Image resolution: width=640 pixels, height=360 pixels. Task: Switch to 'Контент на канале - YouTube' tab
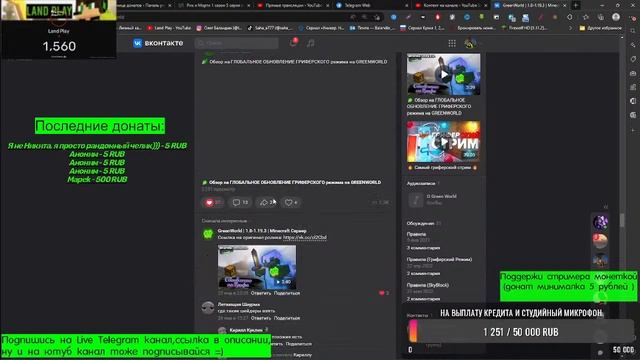pyautogui.click(x=451, y=6)
